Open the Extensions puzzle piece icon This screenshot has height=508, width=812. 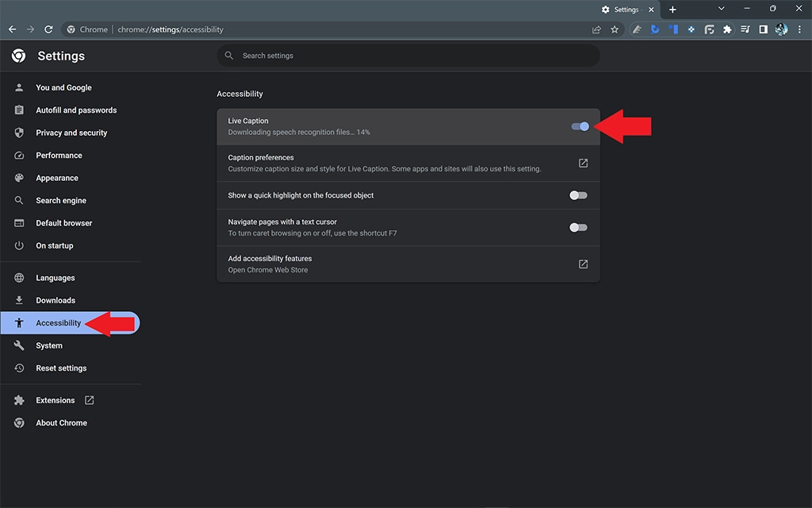coord(727,29)
